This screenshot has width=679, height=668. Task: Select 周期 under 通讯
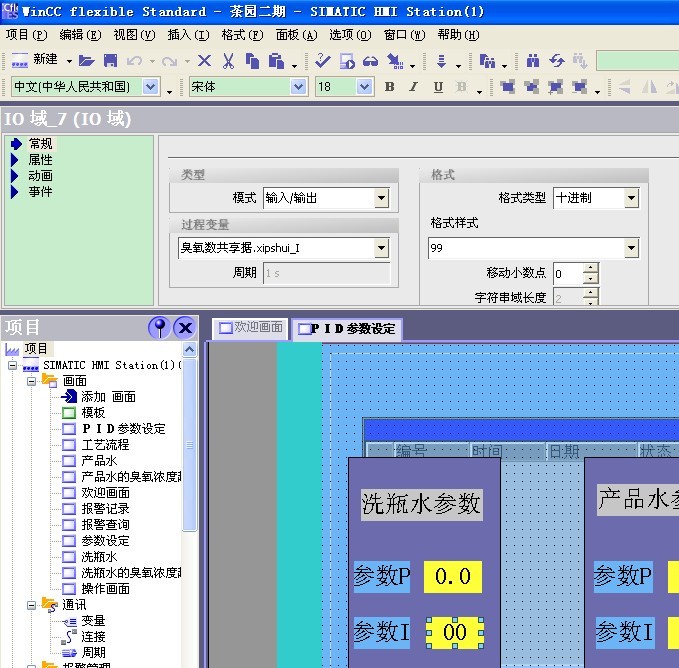(93, 652)
